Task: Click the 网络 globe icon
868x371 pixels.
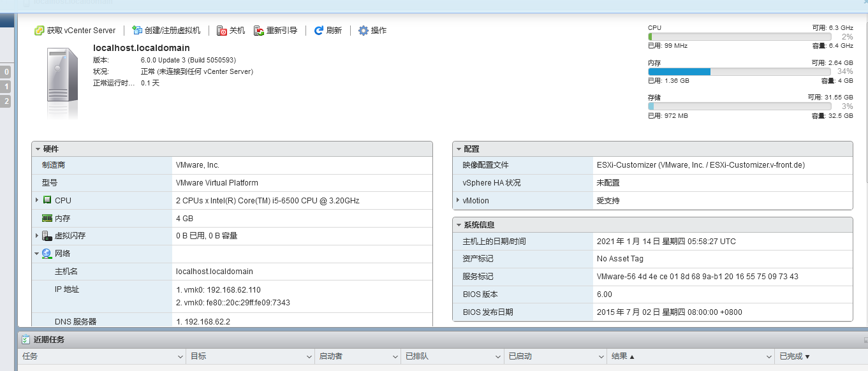Action: coord(47,254)
